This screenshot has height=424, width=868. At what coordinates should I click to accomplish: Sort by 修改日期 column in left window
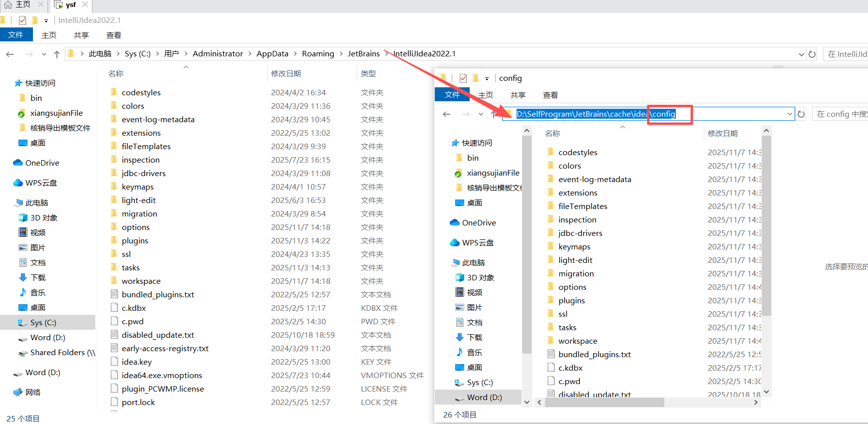pyautogui.click(x=286, y=73)
